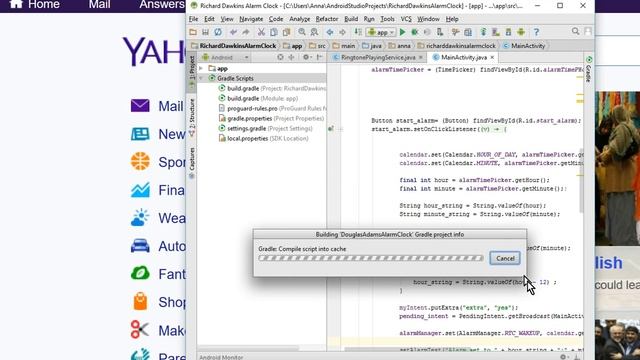Viewport: 640px width, 360px height.
Task: Click the Android Device Monitor icon
Action: coord(521,32)
